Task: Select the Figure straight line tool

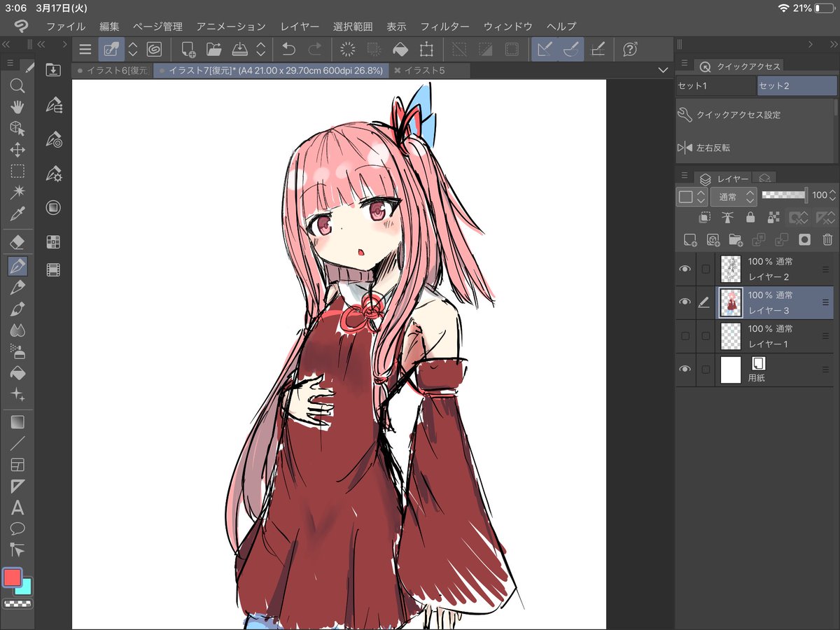Action: [x=17, y=443]
